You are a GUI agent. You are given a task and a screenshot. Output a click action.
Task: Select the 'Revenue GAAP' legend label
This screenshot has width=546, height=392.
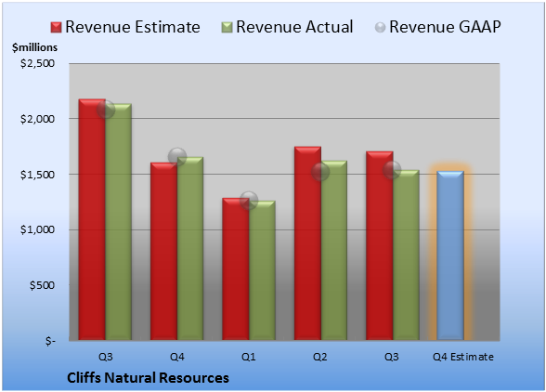coord(445,27)
